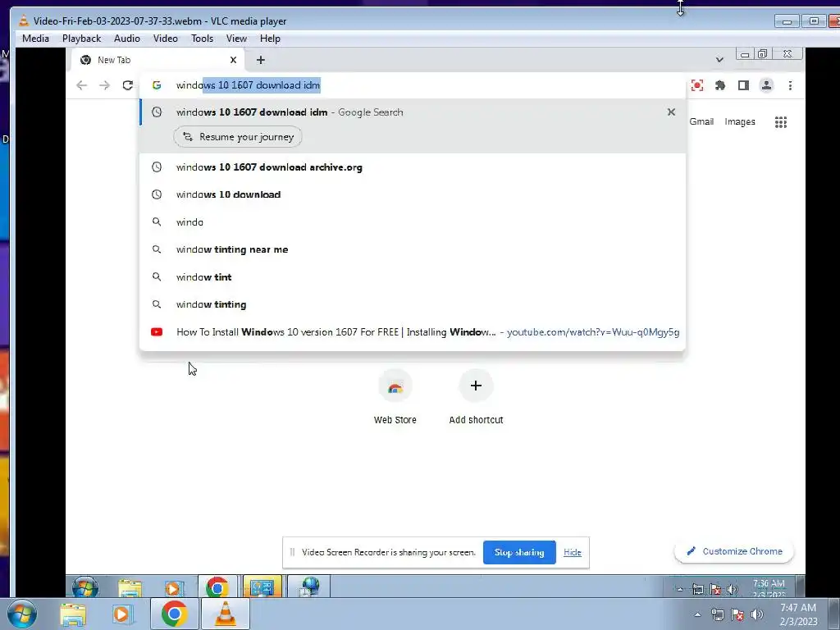Viewport: 840px width, 630px height.
Task: Select suggestion windows 10 download
Action: 413,194
